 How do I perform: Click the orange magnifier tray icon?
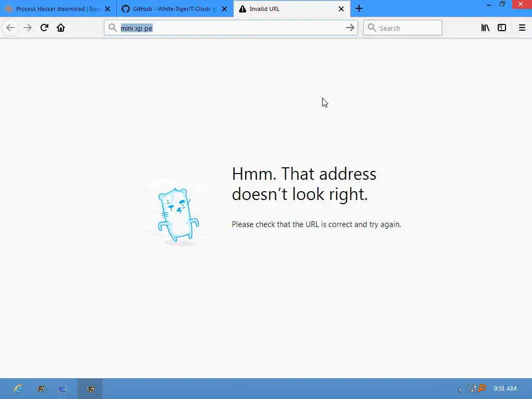482,388
